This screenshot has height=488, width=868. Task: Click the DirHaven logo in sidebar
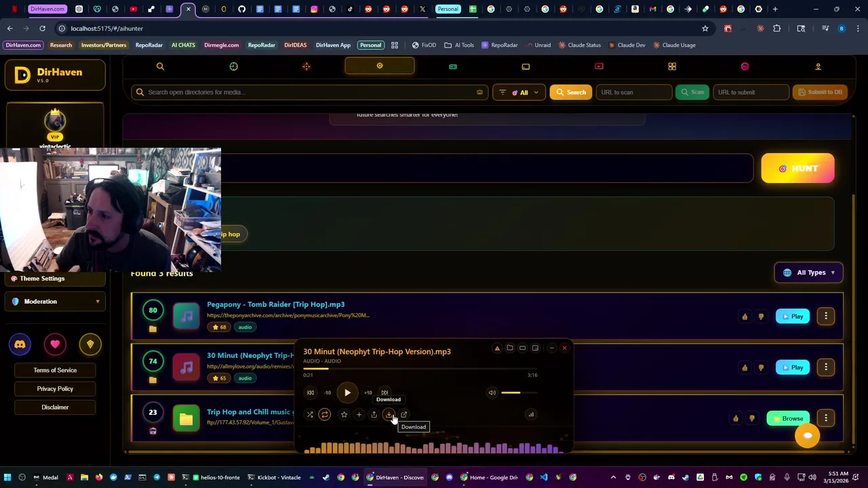click(55, 75)
